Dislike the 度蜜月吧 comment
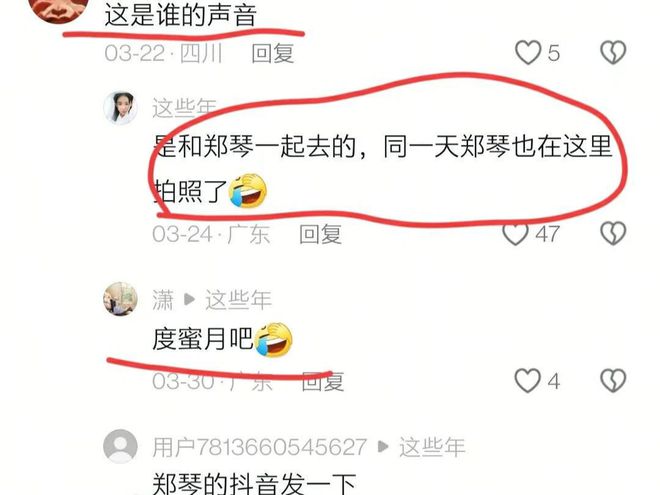This screenshot has height=495, width=660. [x=613, y=381]
